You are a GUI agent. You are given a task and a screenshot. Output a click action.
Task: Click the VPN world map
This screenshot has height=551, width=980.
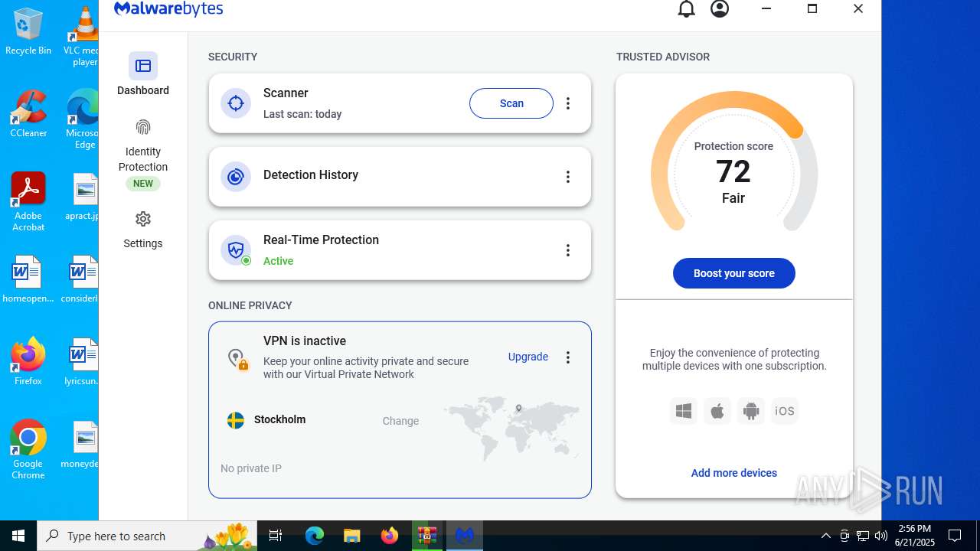tap(511, 427)
